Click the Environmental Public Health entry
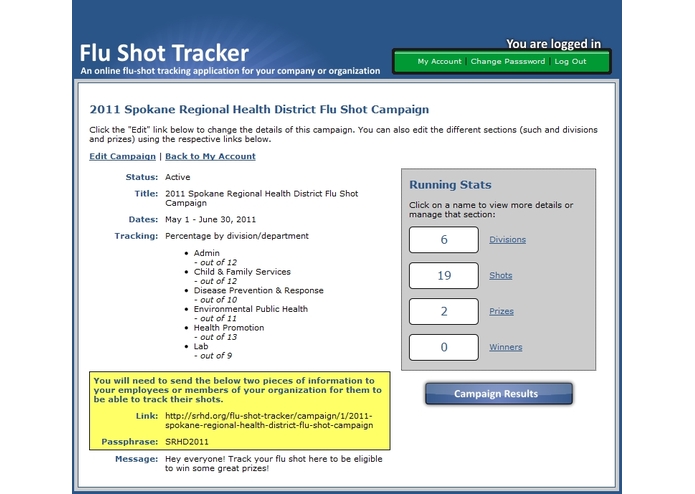Viewport: 695px width, 494px height. [250, 309]
